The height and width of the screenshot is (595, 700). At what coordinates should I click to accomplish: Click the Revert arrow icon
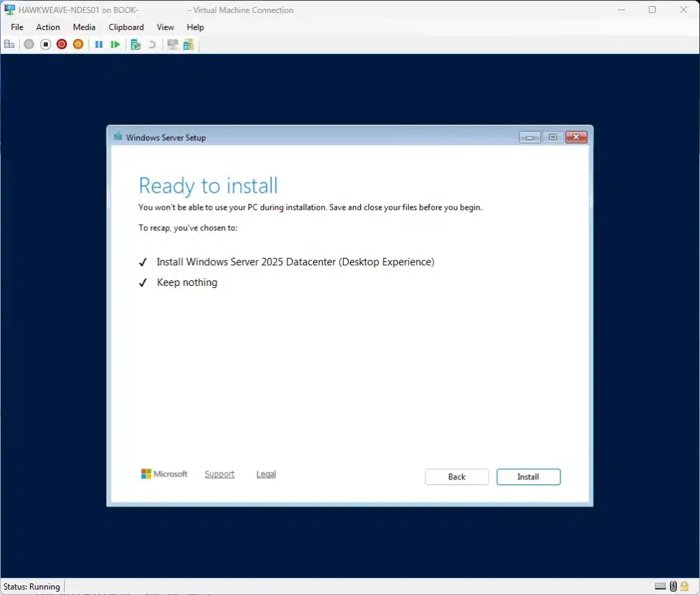(x=152, y=44)
